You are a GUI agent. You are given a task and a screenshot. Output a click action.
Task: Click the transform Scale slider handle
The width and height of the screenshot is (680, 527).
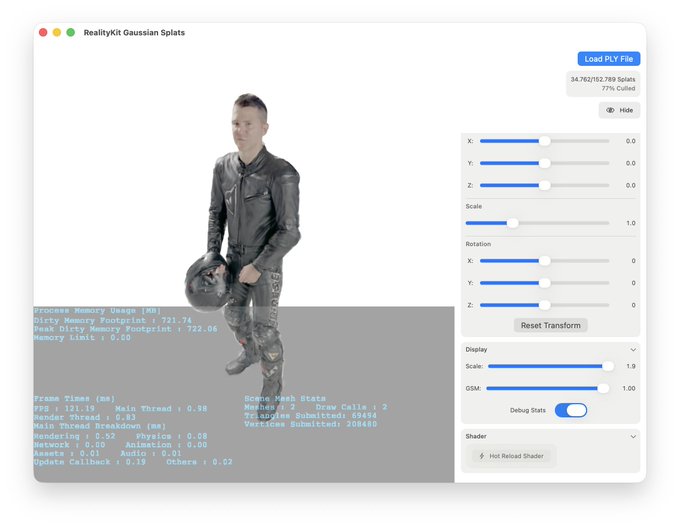(x=513, y=223)
